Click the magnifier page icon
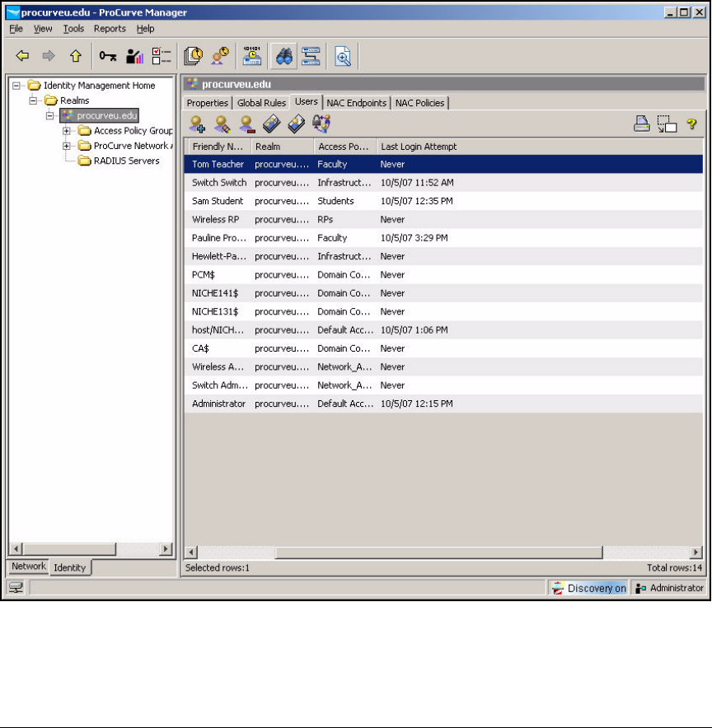 (x=343, y=57)
